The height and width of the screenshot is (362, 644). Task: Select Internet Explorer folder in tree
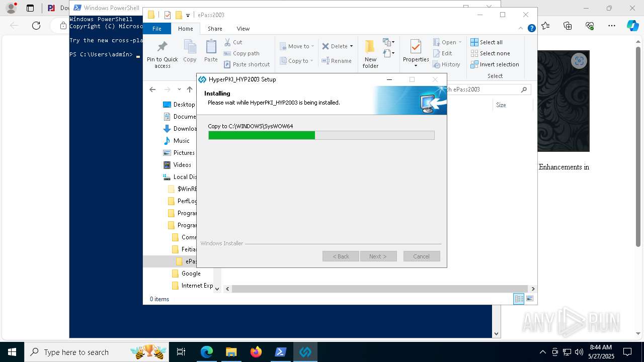(192, 286)
